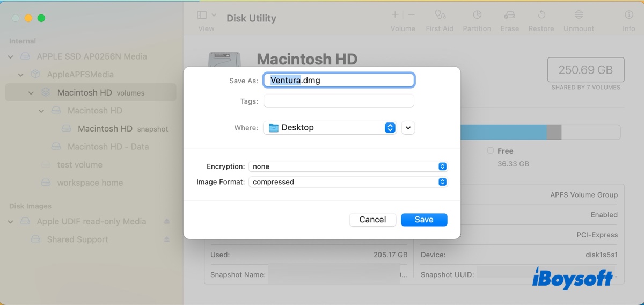Image resolution: width=644 pixels, height=305 pixels.
Task: Eject Apple UDIF read-only Media
Action: [x=167, y=221]
